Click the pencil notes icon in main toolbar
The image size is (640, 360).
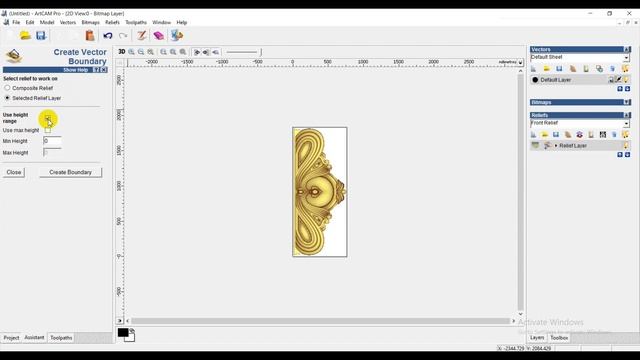click(142, 36)
